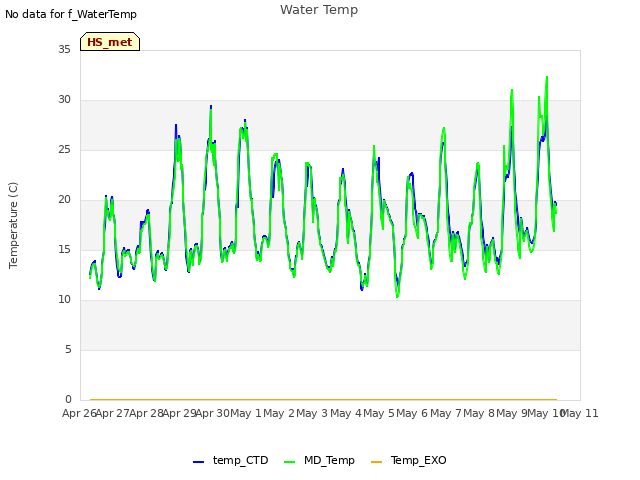Click the Apr 26 x-axis label
This screenshot has width=640, height=480.
(x=79, y=413)
